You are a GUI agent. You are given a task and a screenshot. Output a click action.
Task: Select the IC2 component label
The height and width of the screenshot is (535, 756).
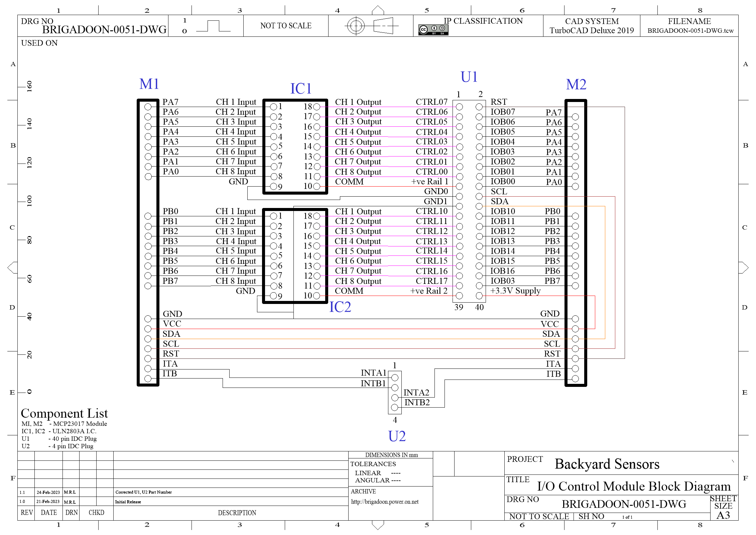(x=340, y=307)
